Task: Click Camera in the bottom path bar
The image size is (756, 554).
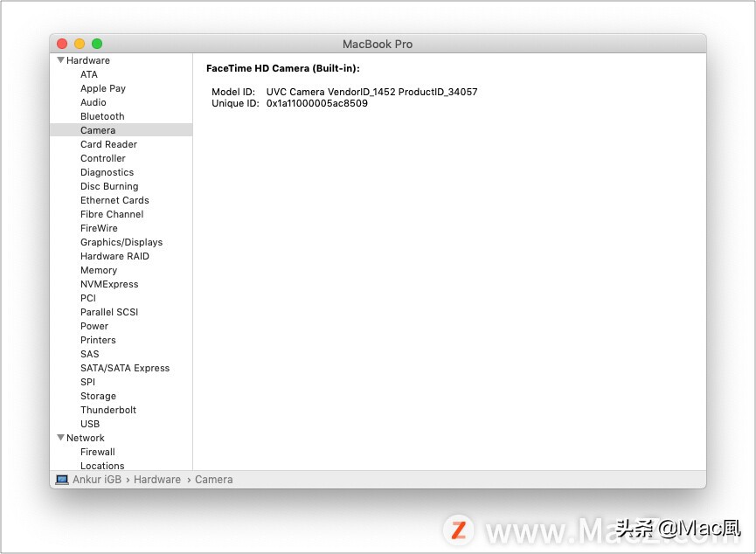Action: (x=213, y=480)
